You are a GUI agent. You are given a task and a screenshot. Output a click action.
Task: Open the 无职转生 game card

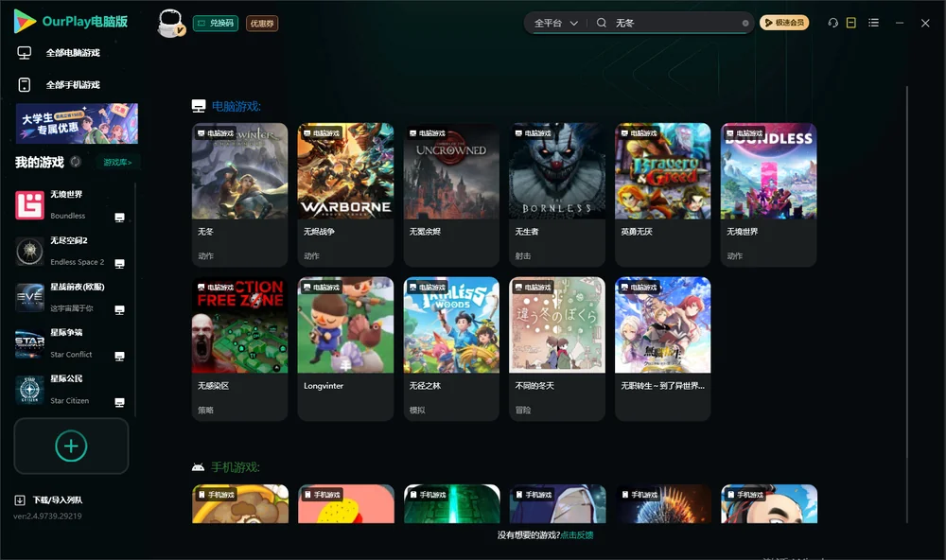pyautogui.click(x=662, y=349)
